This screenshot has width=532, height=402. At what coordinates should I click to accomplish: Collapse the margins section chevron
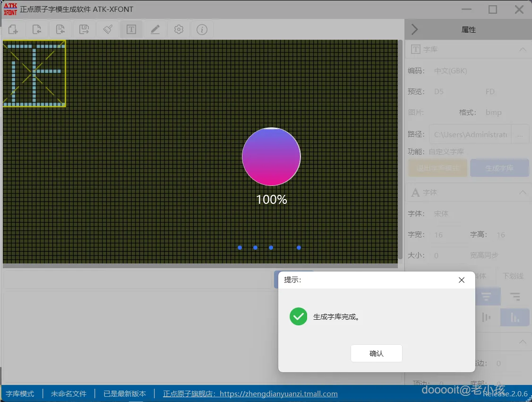[x=523, y=342]
